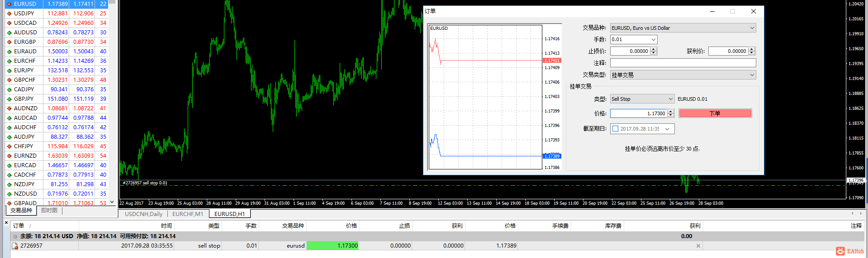Click the arrow icon beside EURCAD
The image size is (868, 258).
9,165
